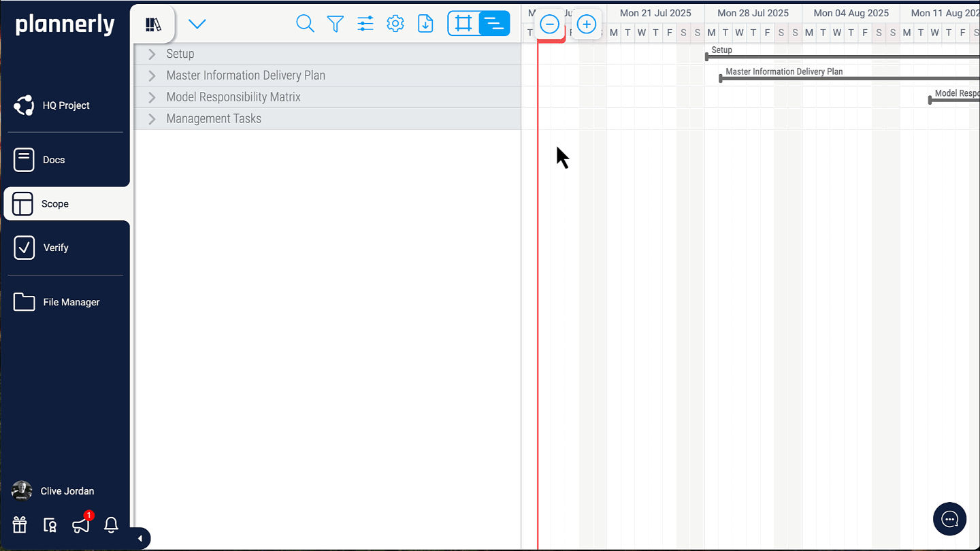Zoom out the timeline with minus

tap(549, 24)
